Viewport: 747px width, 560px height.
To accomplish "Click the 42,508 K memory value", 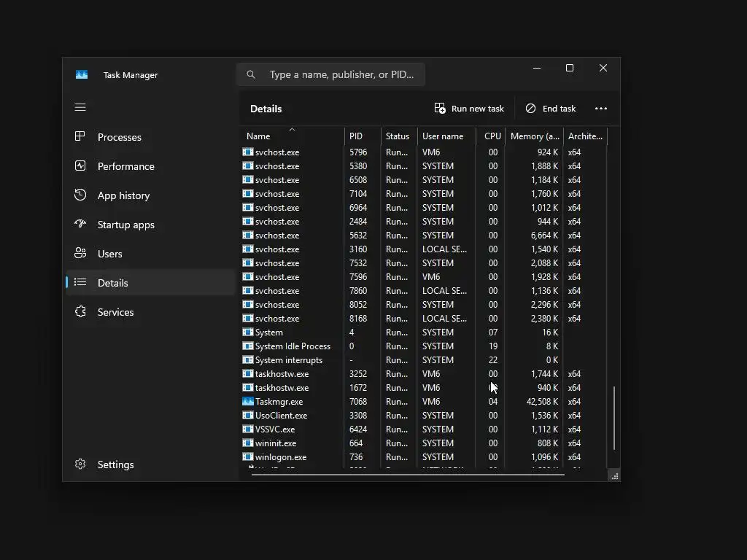I will pyautogui.click(x=542, y=402).
